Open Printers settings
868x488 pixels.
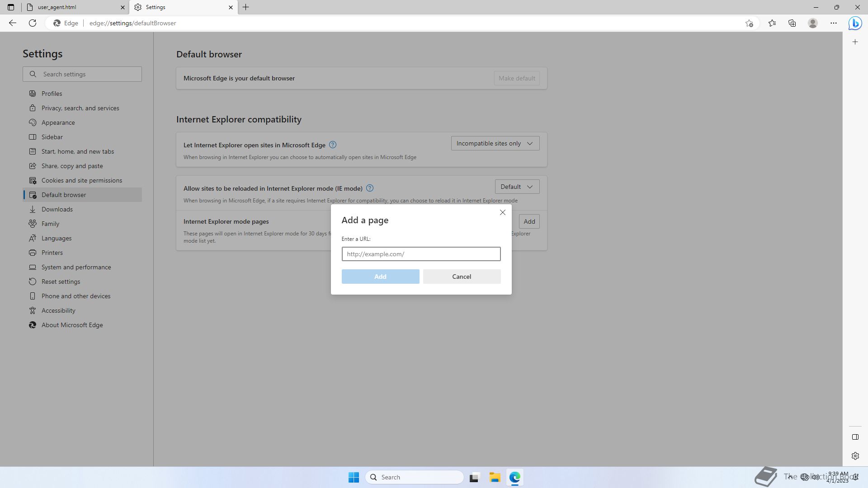(x=82, y=253)
